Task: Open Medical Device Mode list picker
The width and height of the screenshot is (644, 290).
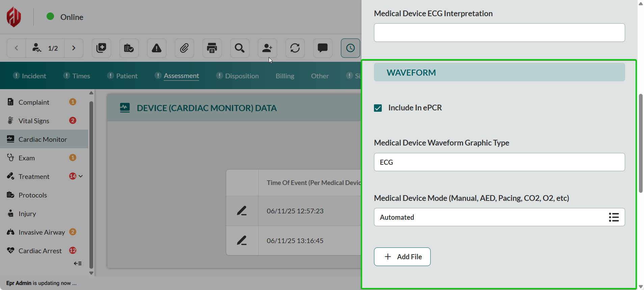Action: [614, 217]
